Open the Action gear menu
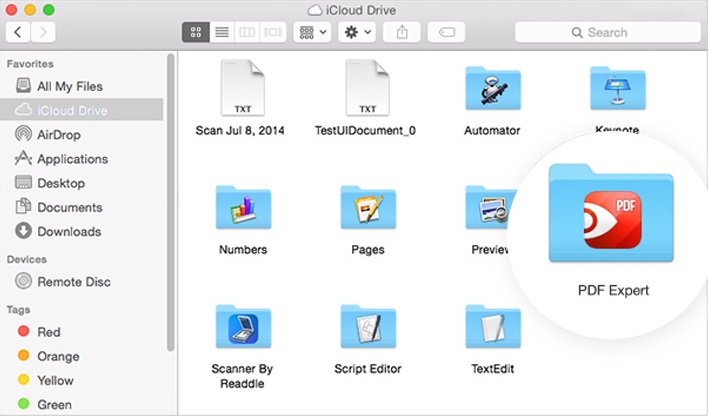The height and width of the screenshot is (416, 708). [x=357, y=32]
